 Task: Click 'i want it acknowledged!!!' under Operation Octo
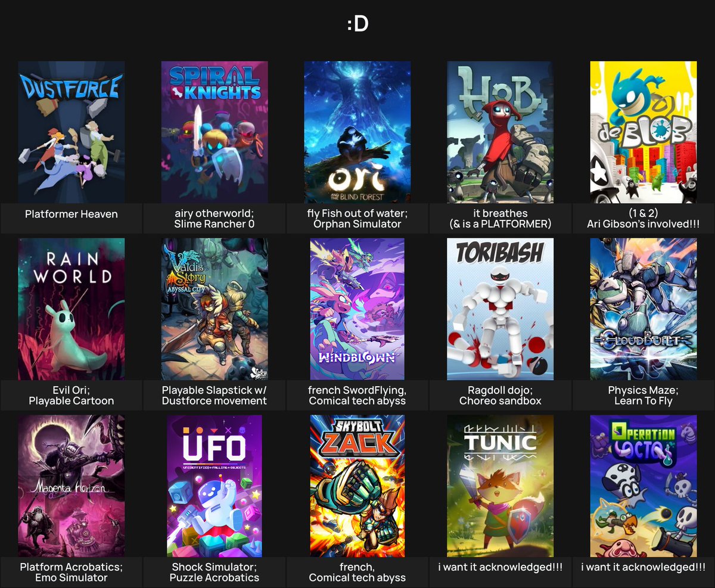point(643,567)
